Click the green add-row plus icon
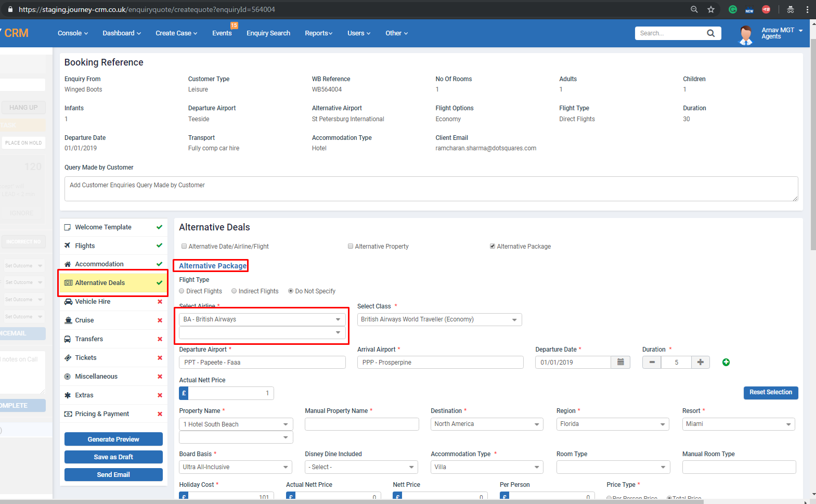This screenshot has width=816, height=504. (726, 362)
